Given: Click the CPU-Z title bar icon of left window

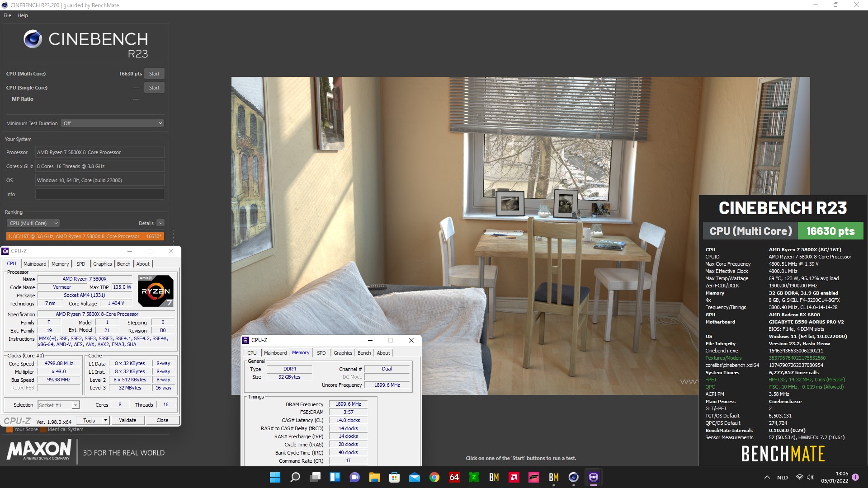Looking at the screenshot, I should [5, 251].
